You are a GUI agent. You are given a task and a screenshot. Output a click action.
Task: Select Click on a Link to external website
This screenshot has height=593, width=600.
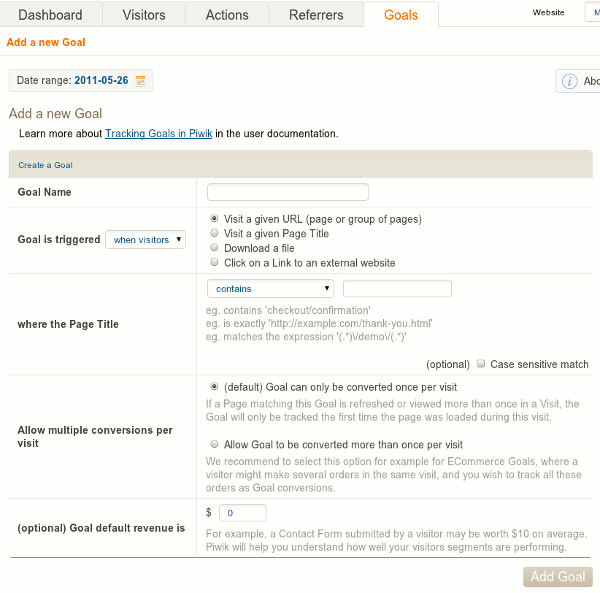(215, 262)
